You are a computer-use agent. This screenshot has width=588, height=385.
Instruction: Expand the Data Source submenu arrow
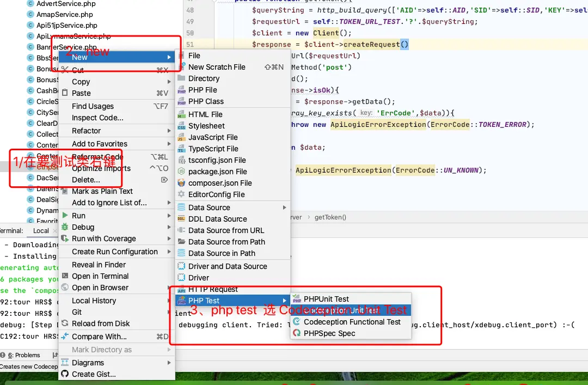pos(285,207)
